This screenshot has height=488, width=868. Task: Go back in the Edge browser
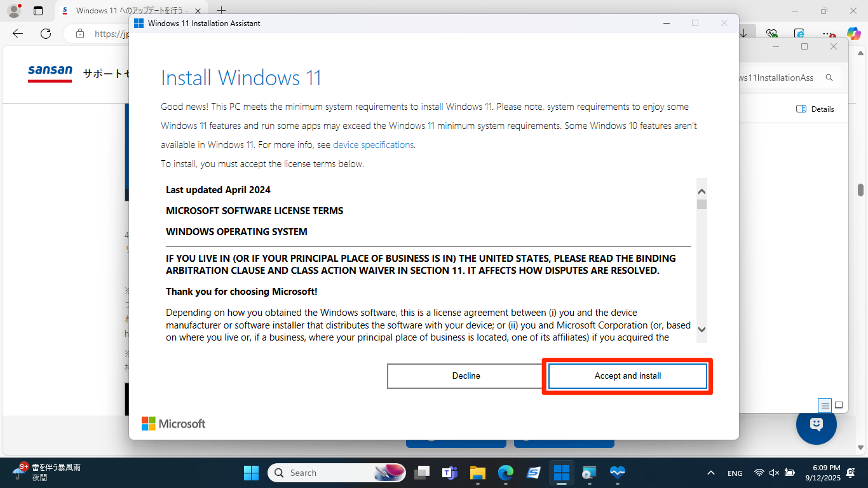(x=18, y=34)
